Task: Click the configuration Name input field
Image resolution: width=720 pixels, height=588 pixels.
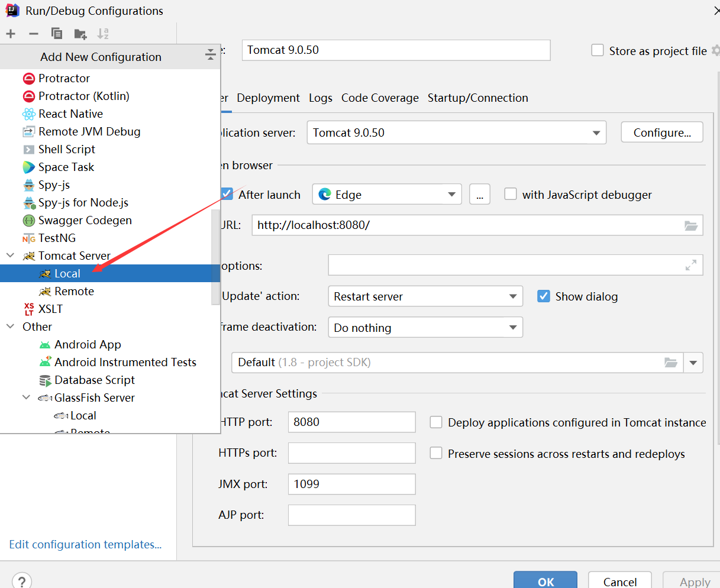Action: tap(396, 50)
